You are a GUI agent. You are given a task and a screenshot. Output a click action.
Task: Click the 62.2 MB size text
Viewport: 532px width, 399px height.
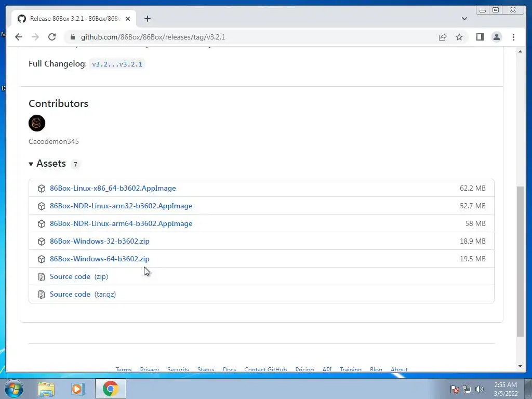472,188
